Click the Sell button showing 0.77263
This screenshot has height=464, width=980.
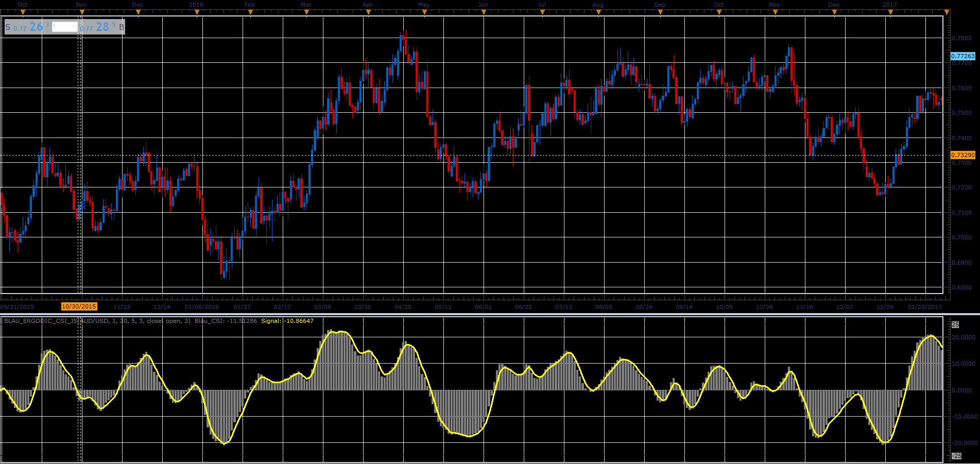coord(28,27)
